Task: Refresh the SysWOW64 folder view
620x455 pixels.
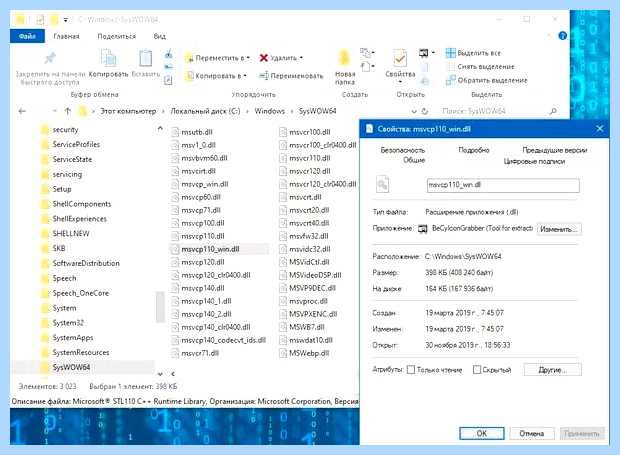Action: point(425,111)
